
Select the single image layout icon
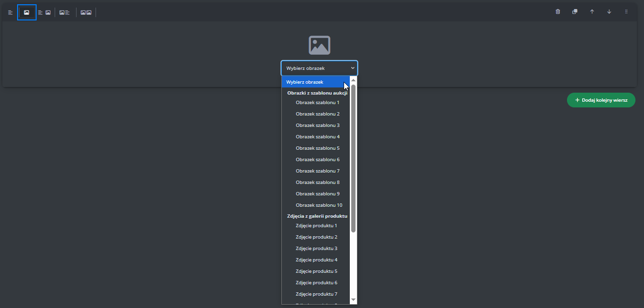pos(27,12)
